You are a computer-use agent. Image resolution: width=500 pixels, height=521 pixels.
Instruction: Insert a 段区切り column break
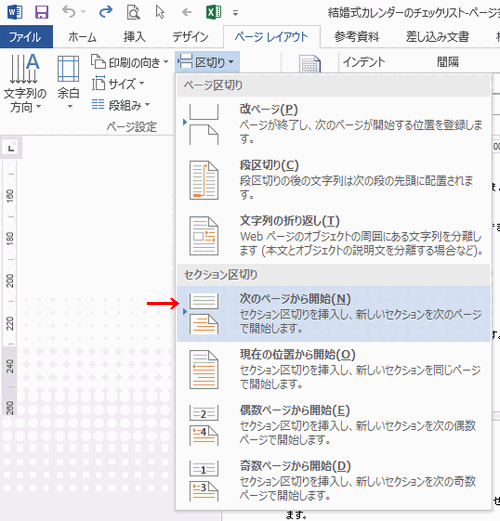[334, 180]
